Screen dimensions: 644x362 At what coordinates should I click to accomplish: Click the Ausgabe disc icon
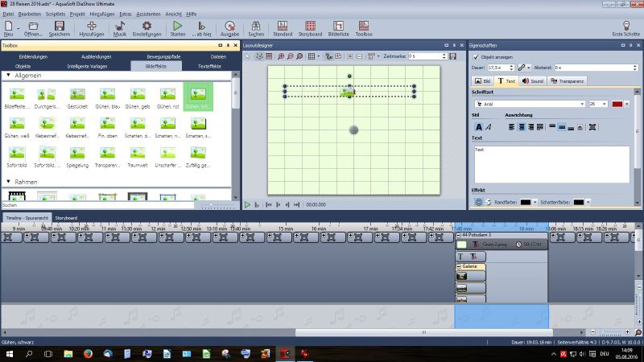pyautogui.click(x=229, y=29)
